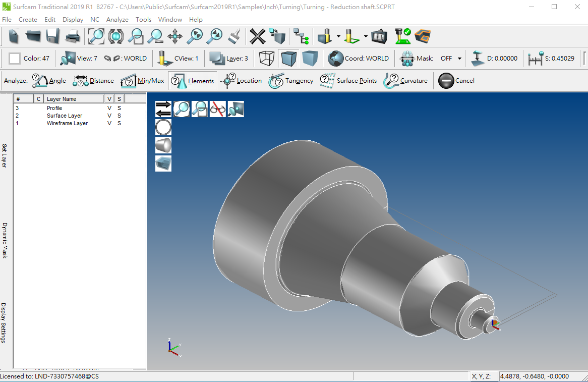
Task: Choose Analyze Curvature tool
Action: click(x=405, y=81)
